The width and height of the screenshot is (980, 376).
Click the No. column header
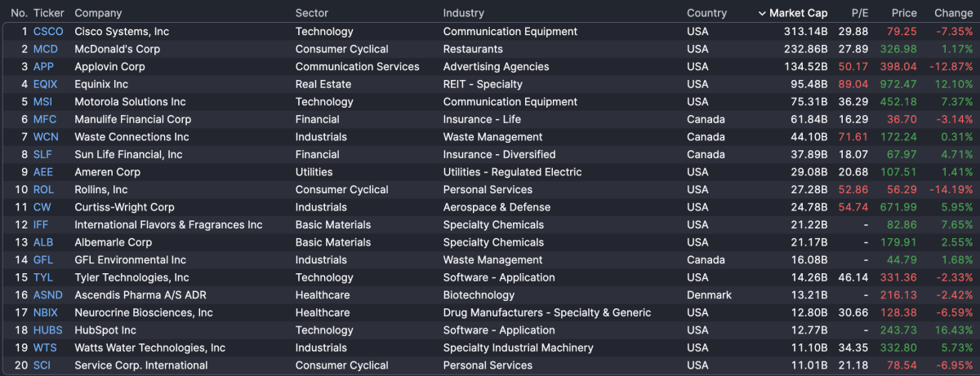(19, 13)
